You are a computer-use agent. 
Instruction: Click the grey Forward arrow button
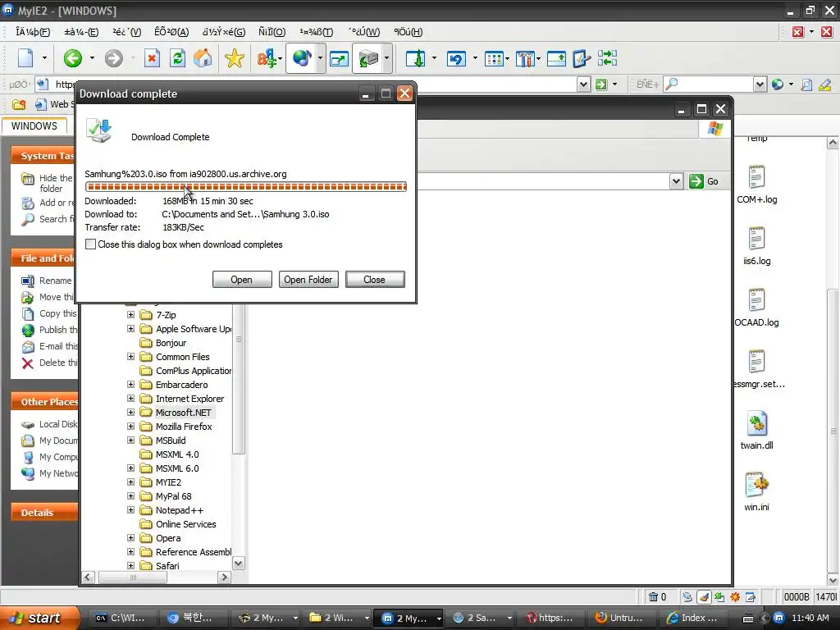[x=113, y=58]
